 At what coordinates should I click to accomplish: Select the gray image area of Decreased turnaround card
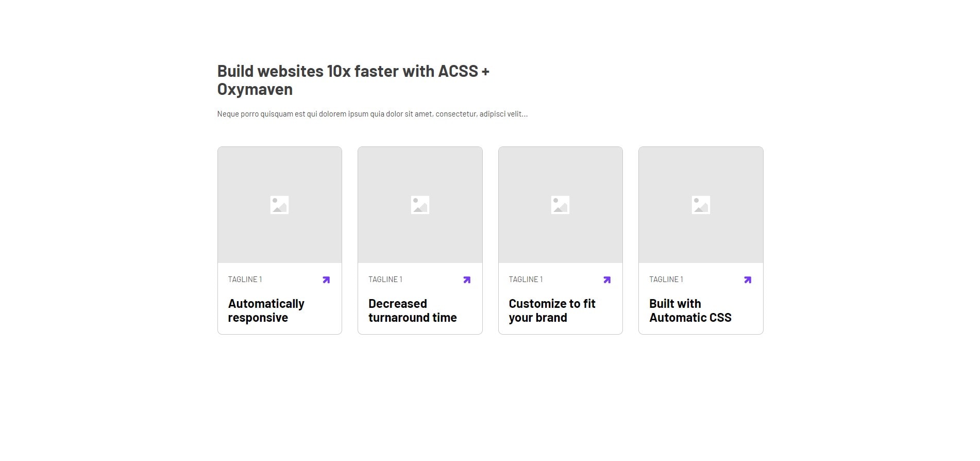point(420,205)
